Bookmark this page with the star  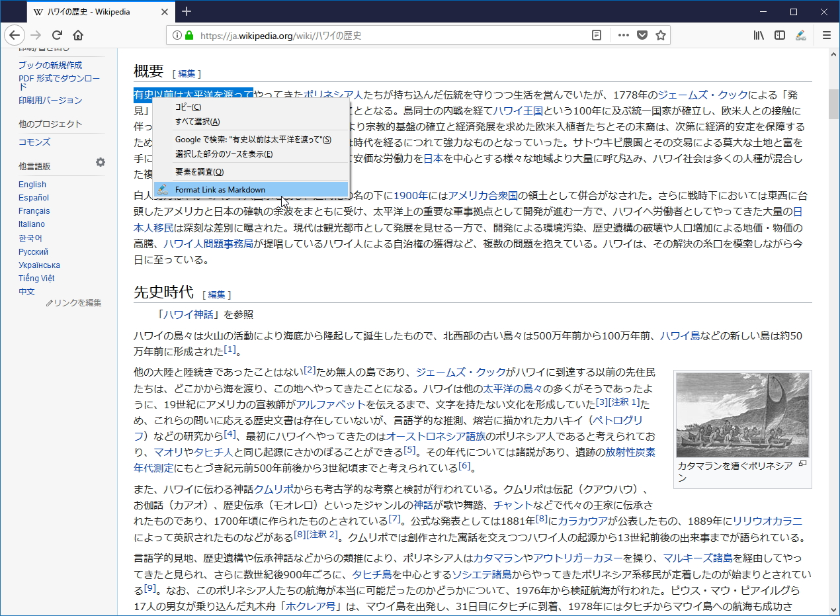coord(659,35)
